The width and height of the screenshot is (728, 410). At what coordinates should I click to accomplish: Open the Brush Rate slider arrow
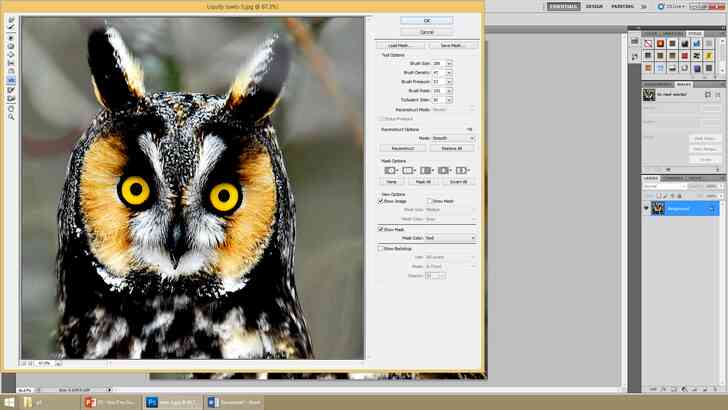[449, 91]
